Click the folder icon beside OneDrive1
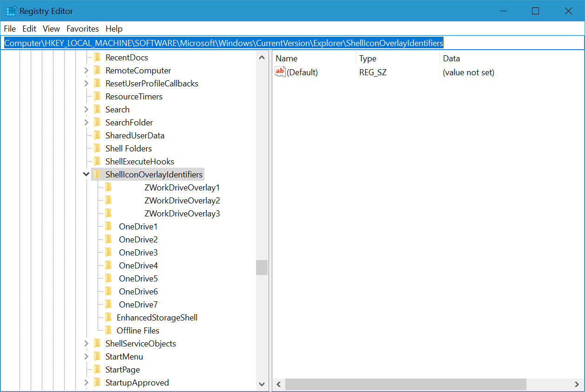This screenshot has height=392, width=585. click(x=108, y=226)
